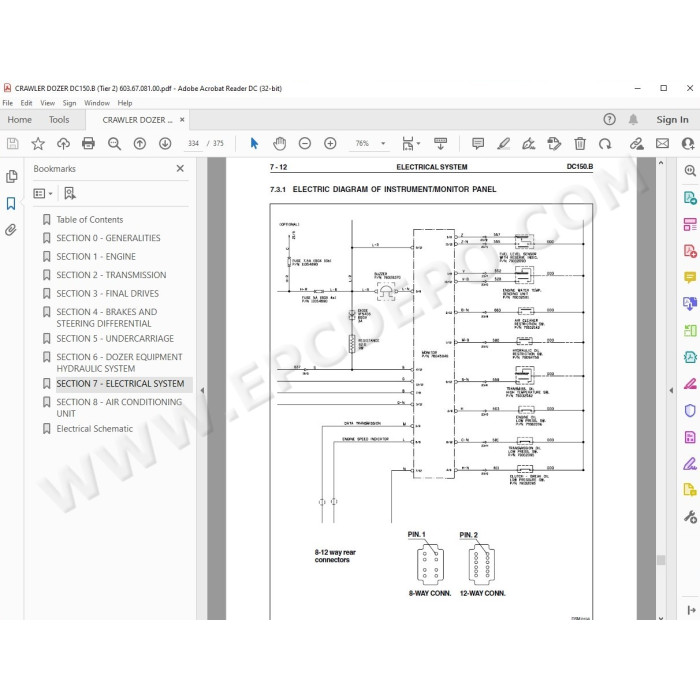The image size is (700, 700).
Task: Share a link to file icon
Action: [x=637, y=143]
